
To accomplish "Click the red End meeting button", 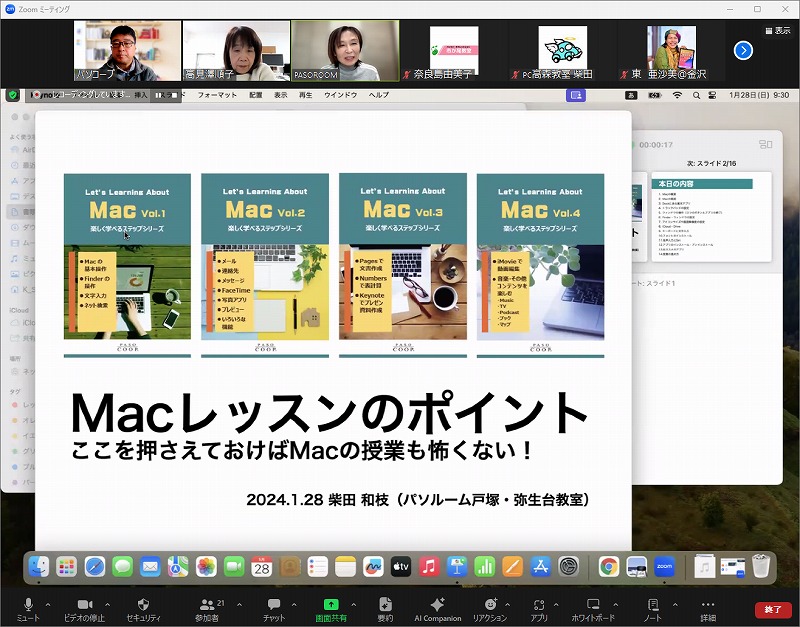I will [x=772, y=609].
